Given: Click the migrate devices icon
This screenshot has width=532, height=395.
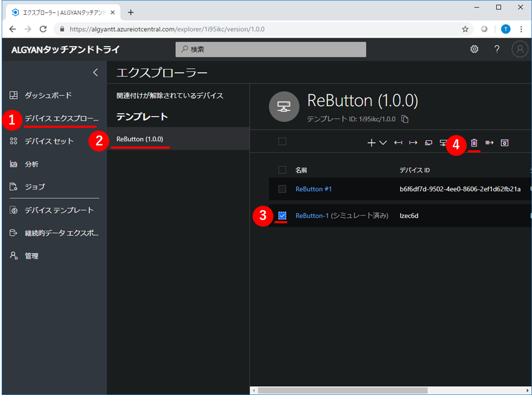Looking at the screenshot, I should (x=489, y=143).
